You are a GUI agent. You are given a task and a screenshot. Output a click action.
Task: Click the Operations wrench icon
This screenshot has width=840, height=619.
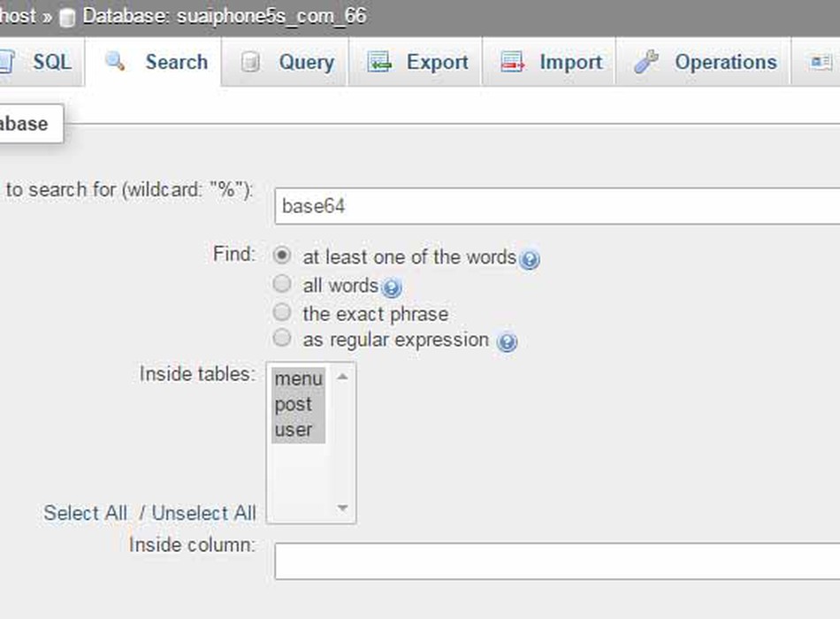click(647, 62)
